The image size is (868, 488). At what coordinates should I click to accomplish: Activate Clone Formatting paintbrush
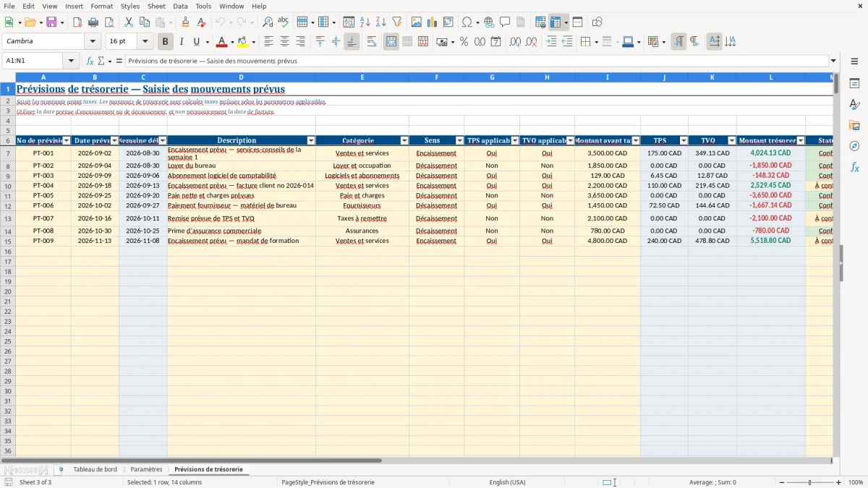pos(186,22)
